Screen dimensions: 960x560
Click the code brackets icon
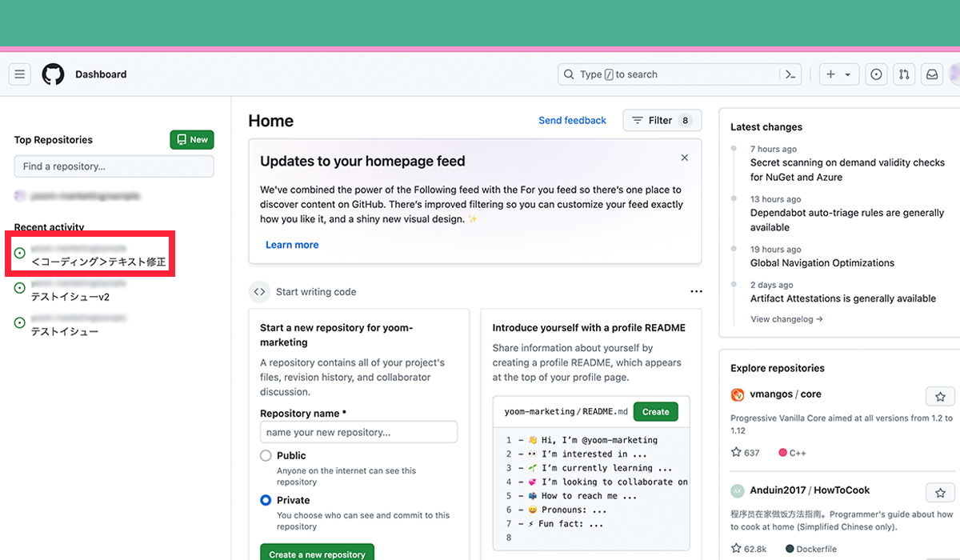point(259,292)
